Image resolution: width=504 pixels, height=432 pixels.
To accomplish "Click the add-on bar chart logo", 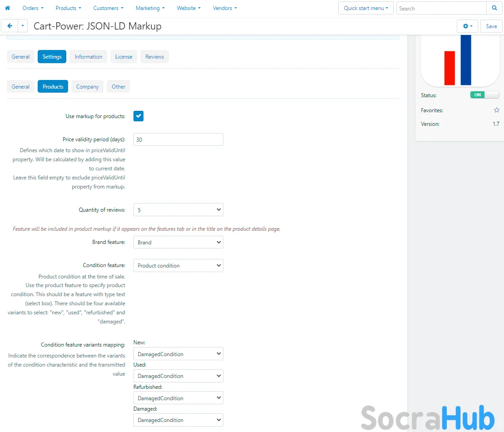I will coord(460,60).
